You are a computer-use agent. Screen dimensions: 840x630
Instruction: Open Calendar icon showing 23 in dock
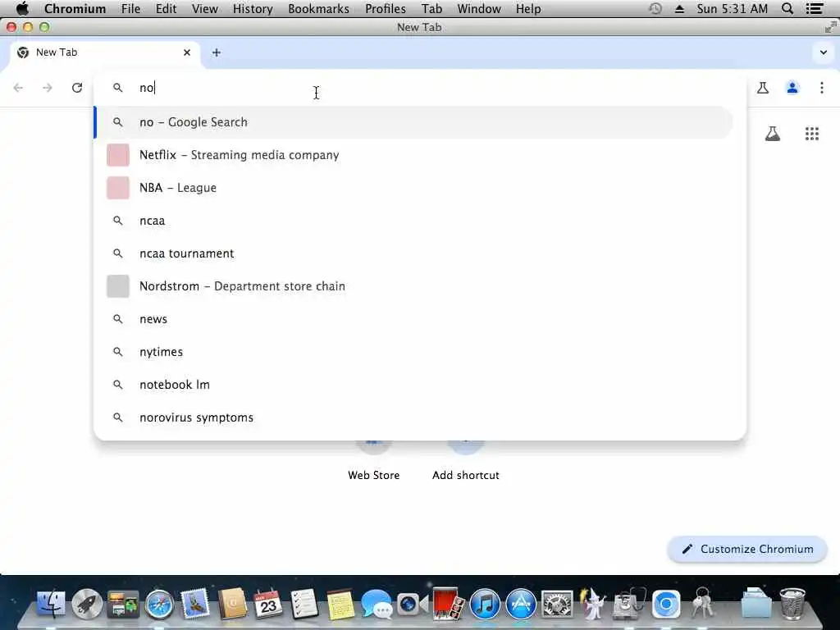click(x=268, y=604)
